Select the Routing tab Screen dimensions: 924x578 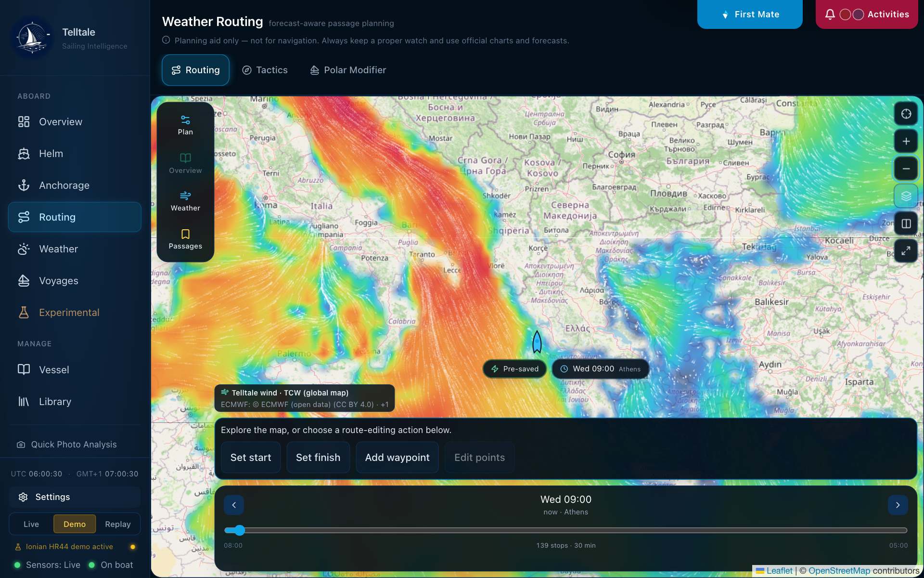pos(195,70)
